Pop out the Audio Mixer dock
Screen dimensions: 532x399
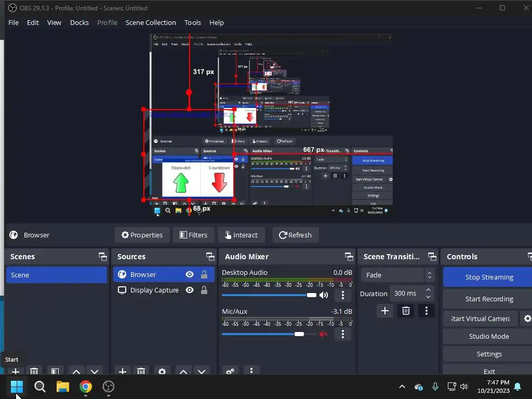coord(349,257)
